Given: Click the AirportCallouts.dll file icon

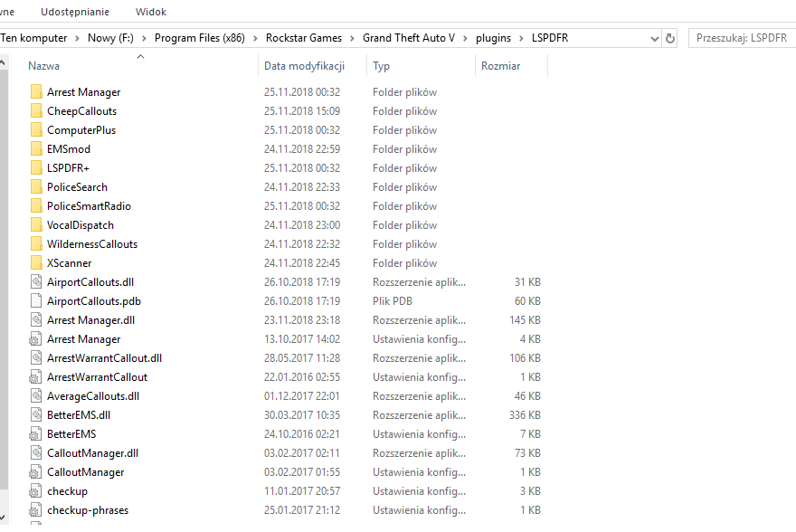Looking at the screenshot, I should pyautogui.click(x=36, y=281).
